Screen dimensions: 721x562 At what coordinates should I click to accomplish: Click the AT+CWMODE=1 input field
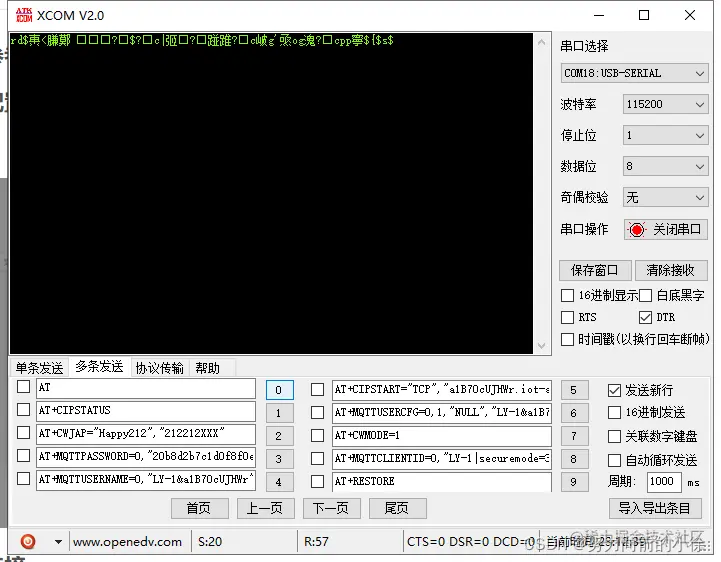click(x=441, y=436)
